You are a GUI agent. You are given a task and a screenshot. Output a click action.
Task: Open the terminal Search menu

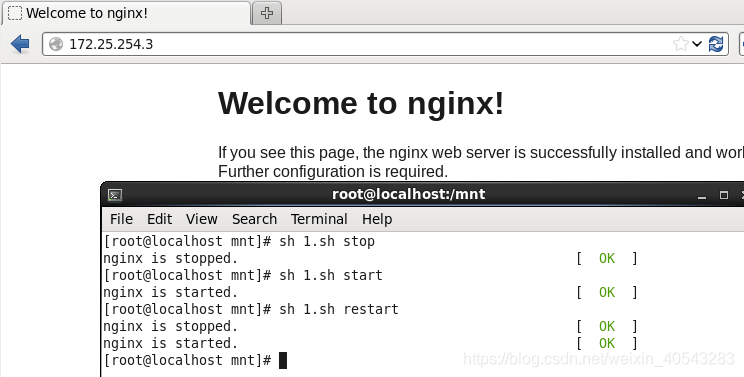tap(254, 219)
